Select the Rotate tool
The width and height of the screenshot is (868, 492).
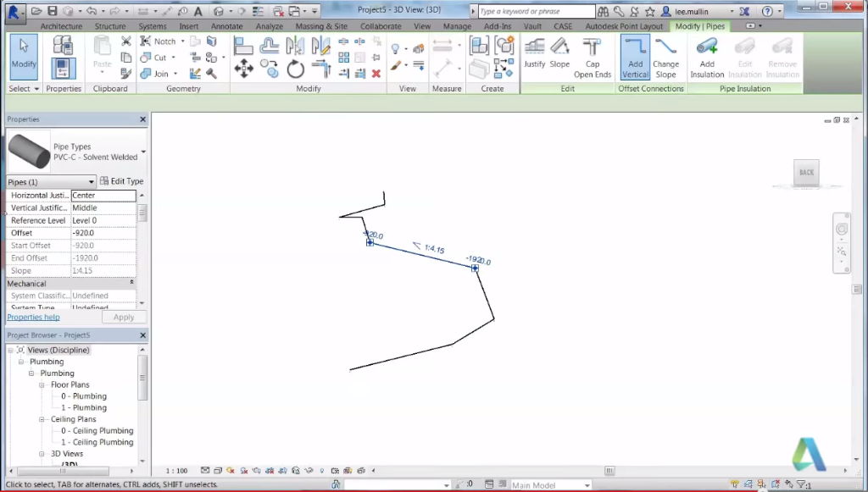tap(295, 69)
